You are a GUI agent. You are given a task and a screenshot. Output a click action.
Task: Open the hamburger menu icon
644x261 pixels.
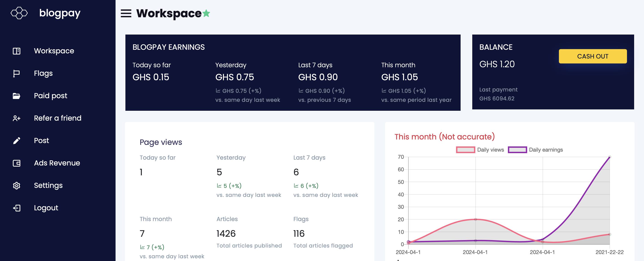126,13
